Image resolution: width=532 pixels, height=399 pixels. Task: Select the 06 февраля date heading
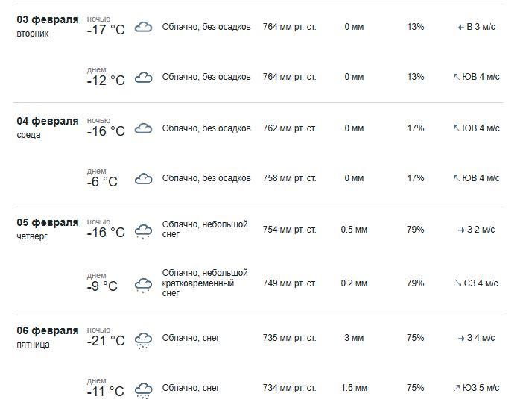coord(48,330)
